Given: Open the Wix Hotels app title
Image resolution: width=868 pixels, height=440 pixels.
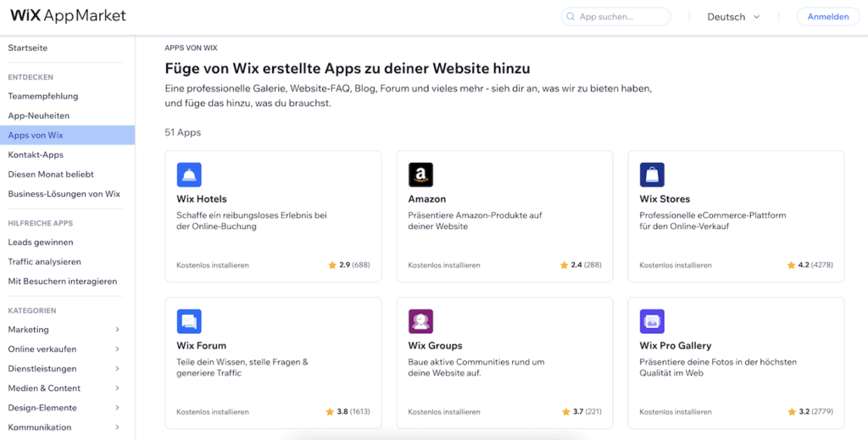Looking at the screenshot, I should (202, 199).
